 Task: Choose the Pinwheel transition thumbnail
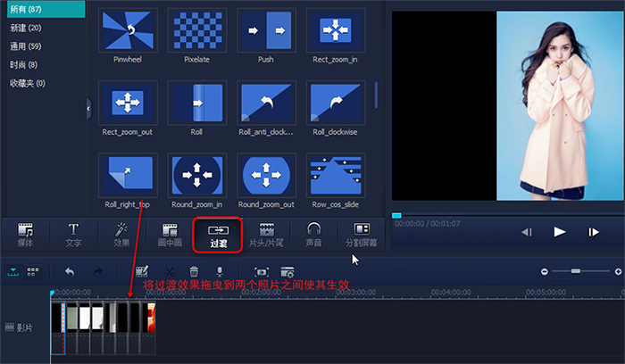(x=129, y=30)
